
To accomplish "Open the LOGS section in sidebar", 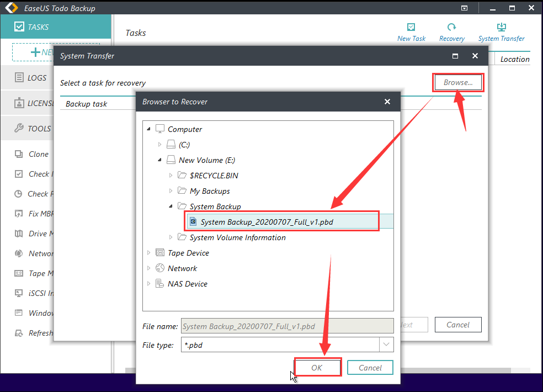I will coord(28,78).
